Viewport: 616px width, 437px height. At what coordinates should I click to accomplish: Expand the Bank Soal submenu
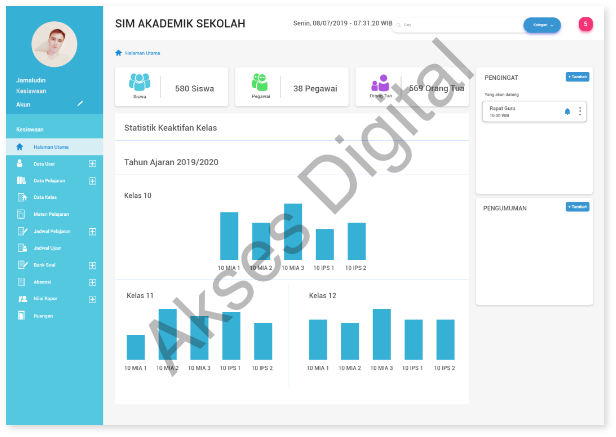(x=92, y=265)
